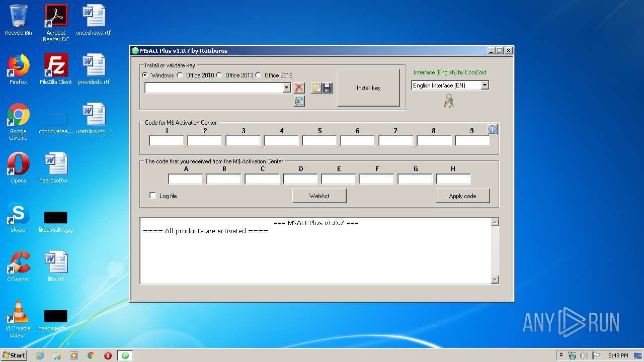The image size is (644, 362).
Task: Click the blue info icon
Action: click(x=493, y=129)
